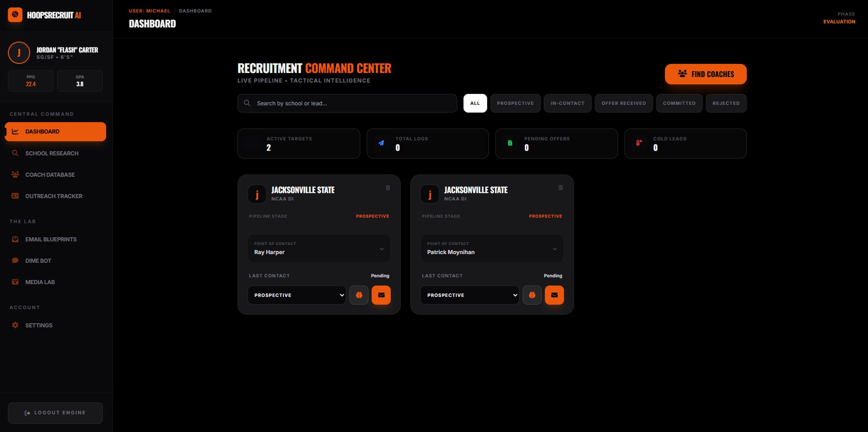Click the Find Coaches button

point(705,74)
